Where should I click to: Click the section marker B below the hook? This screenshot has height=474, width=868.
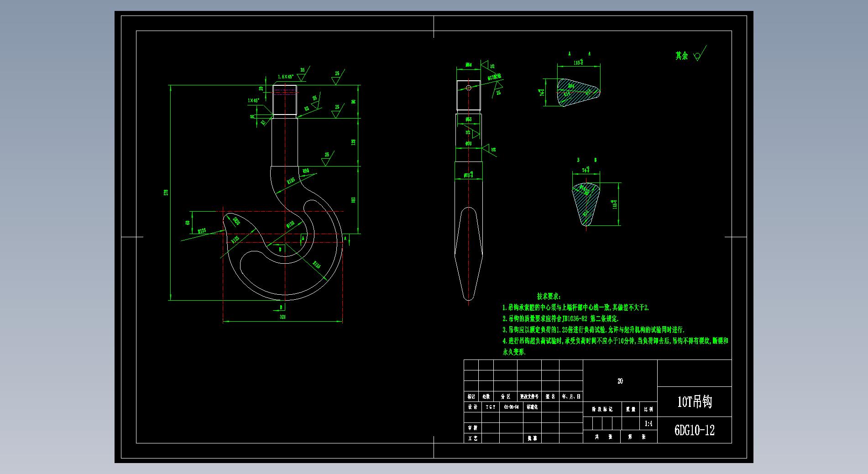click(x=281, y=307)
